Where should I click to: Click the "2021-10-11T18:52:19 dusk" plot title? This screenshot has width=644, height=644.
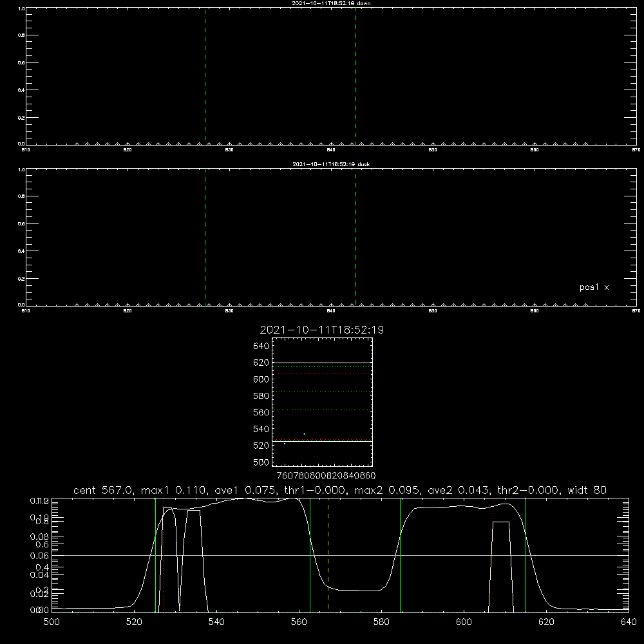click(x=331, y=164)
